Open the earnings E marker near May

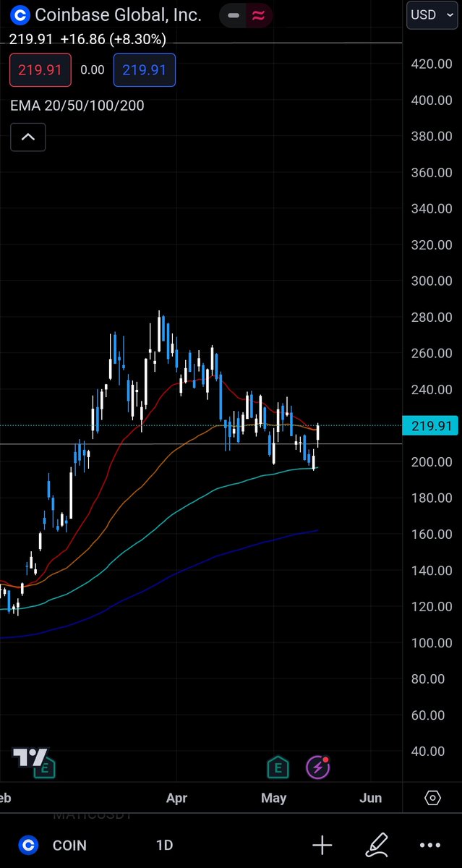point(278,767)
